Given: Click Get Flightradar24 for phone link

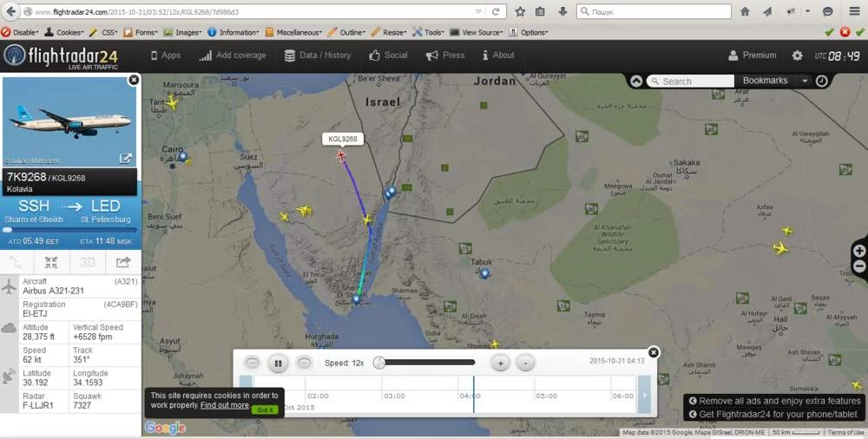Looking at the screenshot, I should point(773,414).
